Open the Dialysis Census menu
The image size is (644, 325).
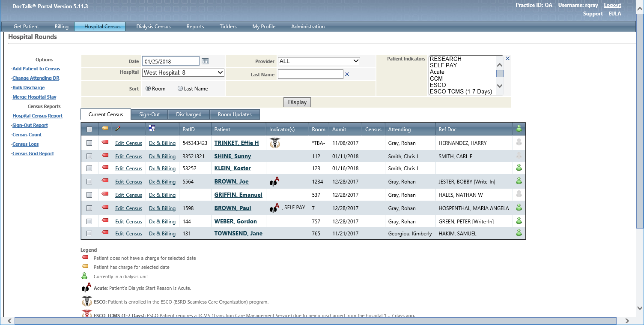click(x=153, y=27)
